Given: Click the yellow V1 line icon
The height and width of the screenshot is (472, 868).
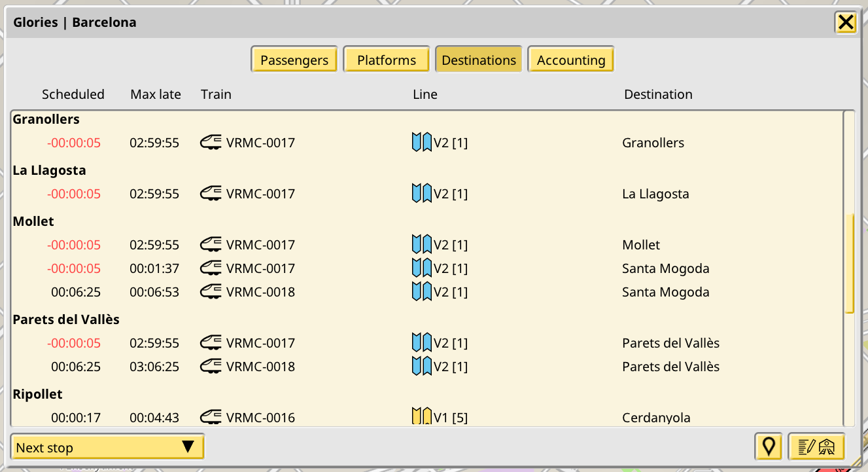Looking at the screenshot, I should point(421,417).
